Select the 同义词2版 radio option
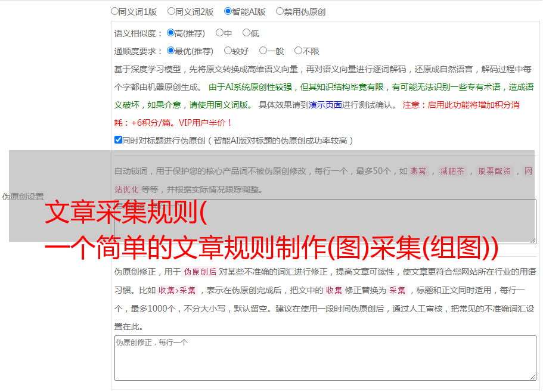The image size is (543, 392). click(171, 11)
